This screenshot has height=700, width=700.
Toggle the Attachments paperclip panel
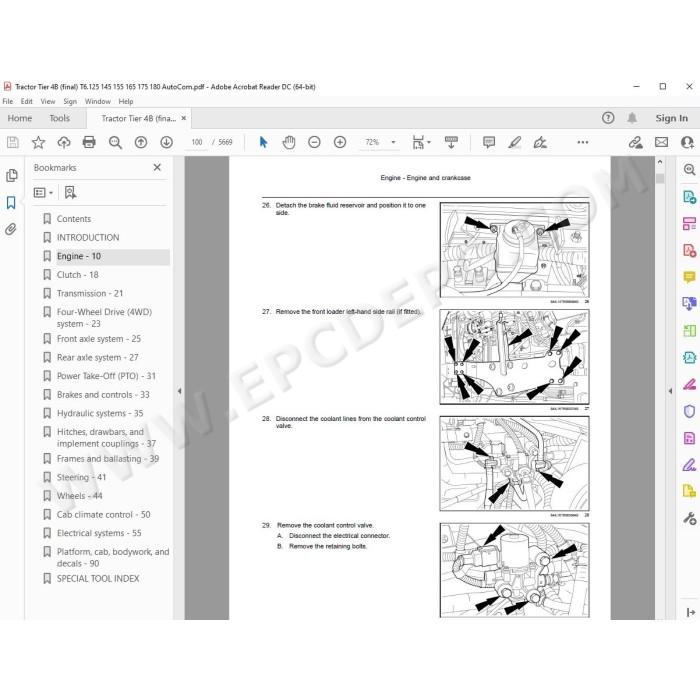point(11,229)
